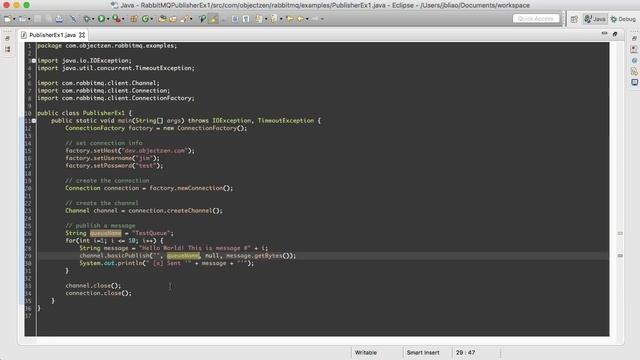The image size is (640, 360).
Task: Click the 'dev.objectzen.com' host string
Action: point(155,151)
